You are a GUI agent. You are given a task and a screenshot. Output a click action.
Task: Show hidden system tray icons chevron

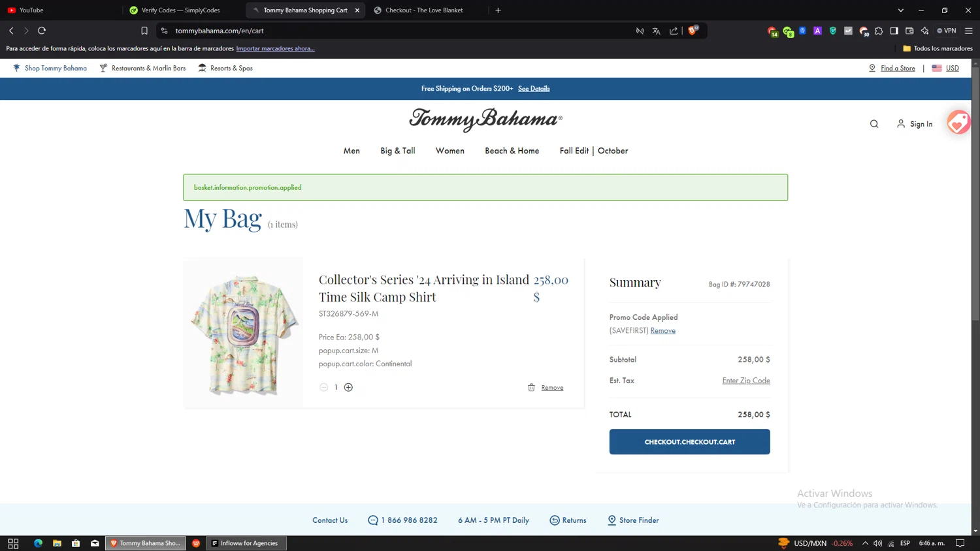865,543
